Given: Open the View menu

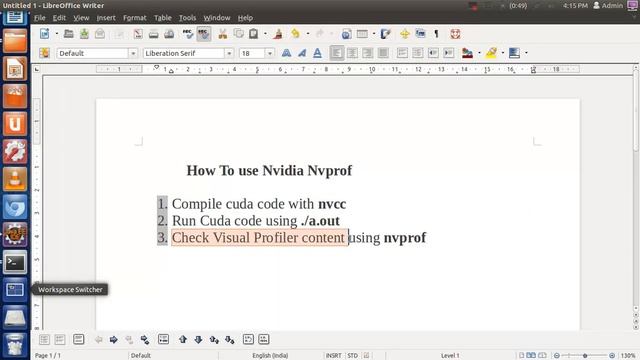Looking at the screenshot, I should click(81, 18).
